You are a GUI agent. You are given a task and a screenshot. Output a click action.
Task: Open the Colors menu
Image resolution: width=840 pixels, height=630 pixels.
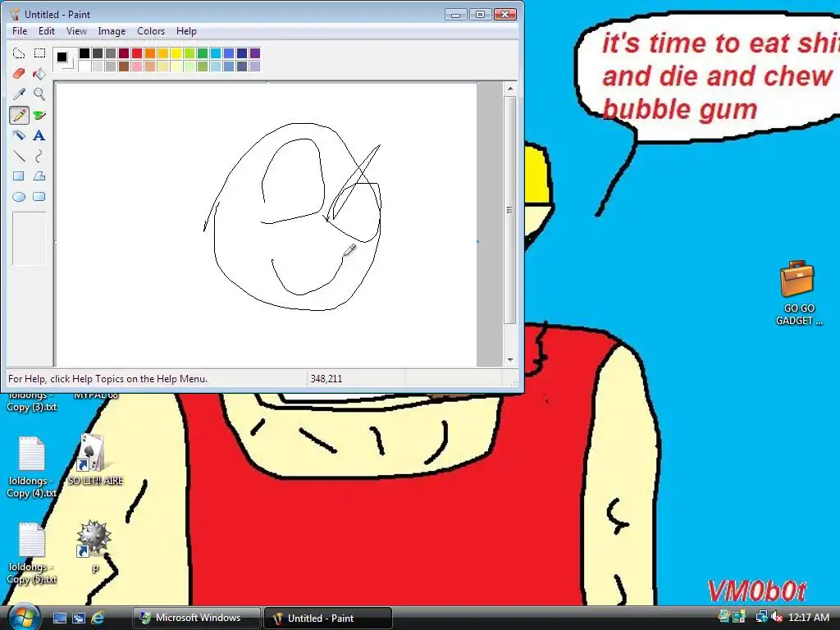point(151,31)
